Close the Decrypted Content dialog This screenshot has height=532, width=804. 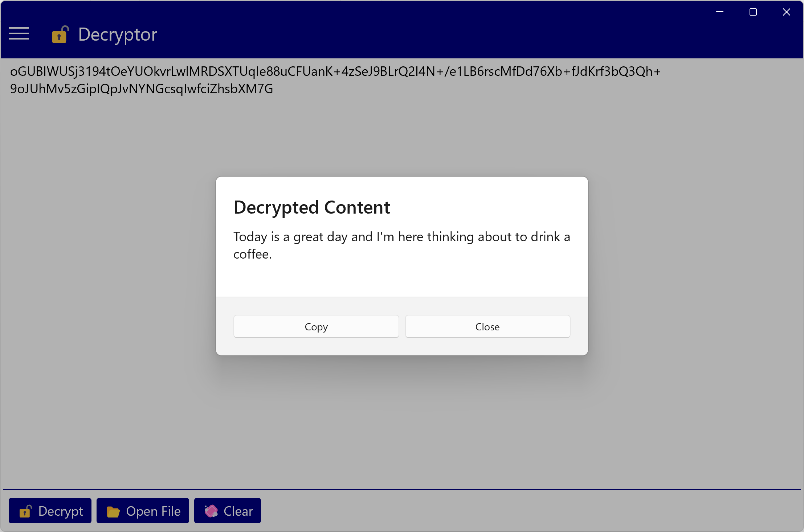click(x=487, y=326)
